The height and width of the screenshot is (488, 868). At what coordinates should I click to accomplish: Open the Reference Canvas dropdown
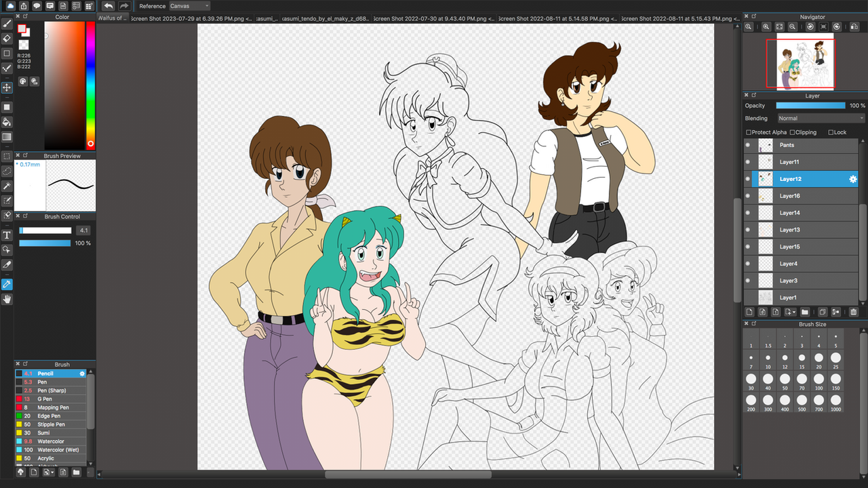coord(189,6)
